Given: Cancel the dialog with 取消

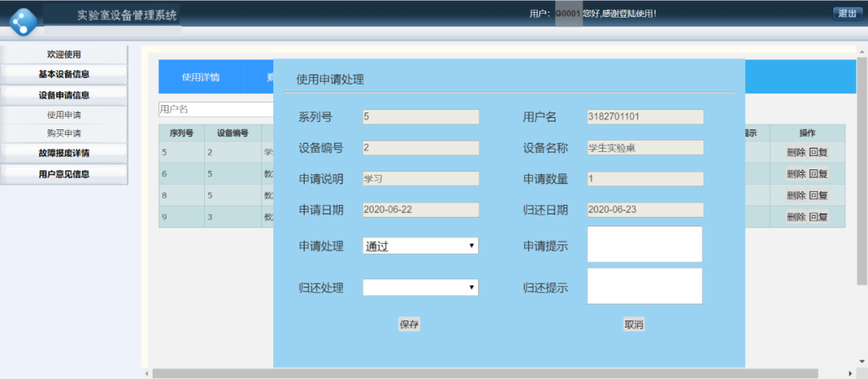Looking at the screenshot, I should click(x=634, y=324).
